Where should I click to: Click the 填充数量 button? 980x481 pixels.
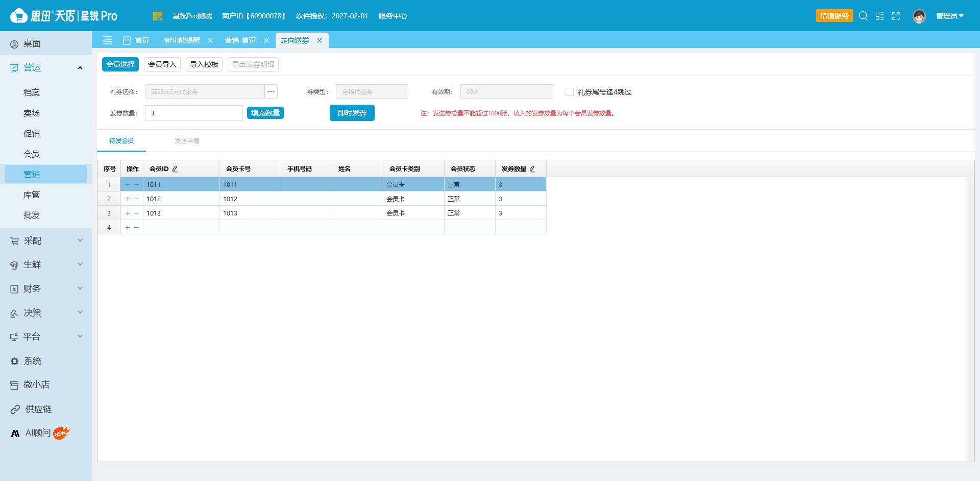tap(265, 113)
